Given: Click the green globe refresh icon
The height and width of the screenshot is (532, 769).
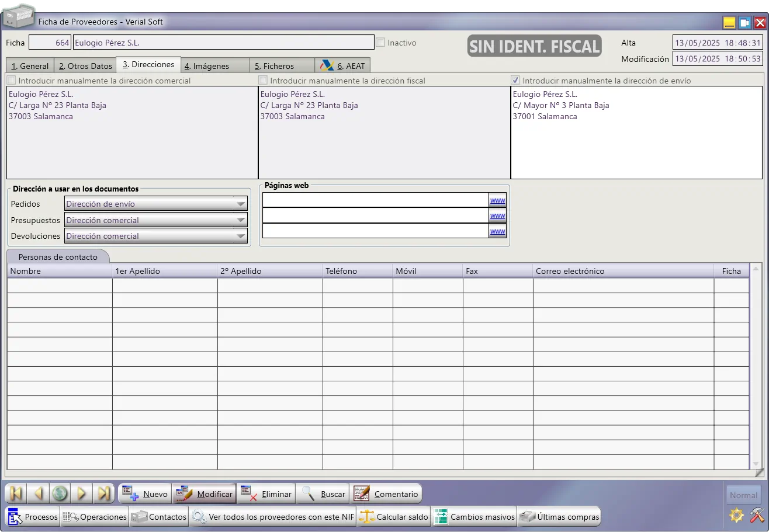Looking at the screenshot, I should point(60,493).
